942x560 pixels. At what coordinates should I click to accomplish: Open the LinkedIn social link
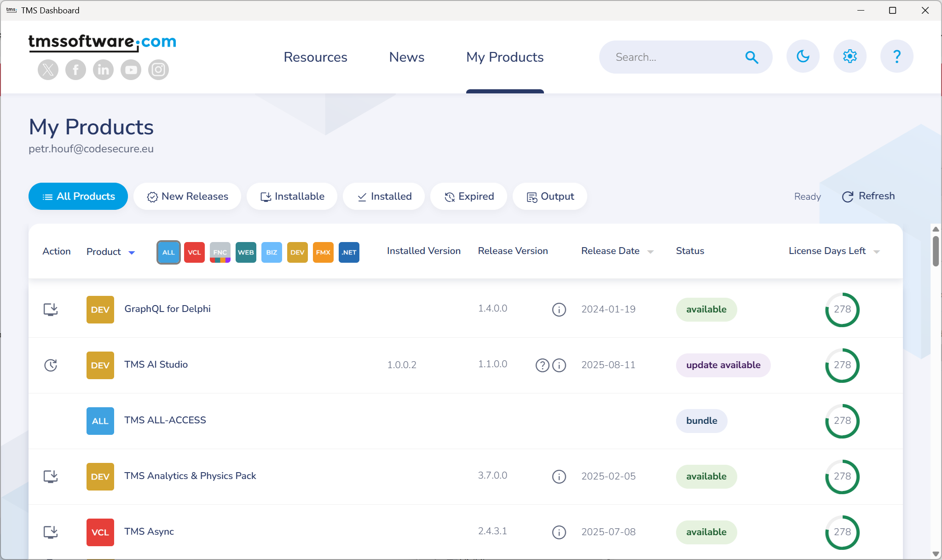[x=103, y=70]
